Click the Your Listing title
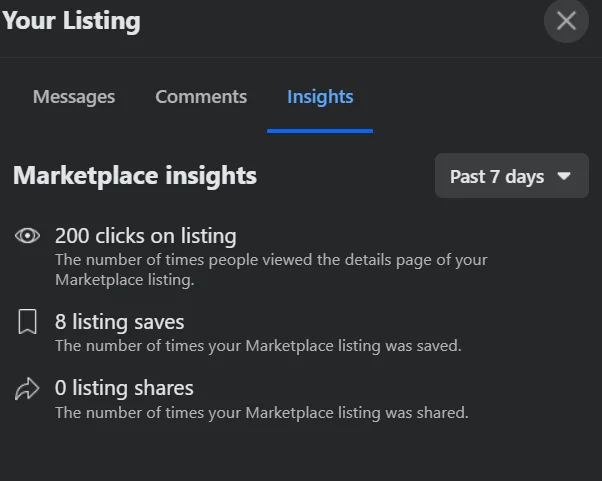The height and width of the screenshot is (481, 602). [71, 21]
